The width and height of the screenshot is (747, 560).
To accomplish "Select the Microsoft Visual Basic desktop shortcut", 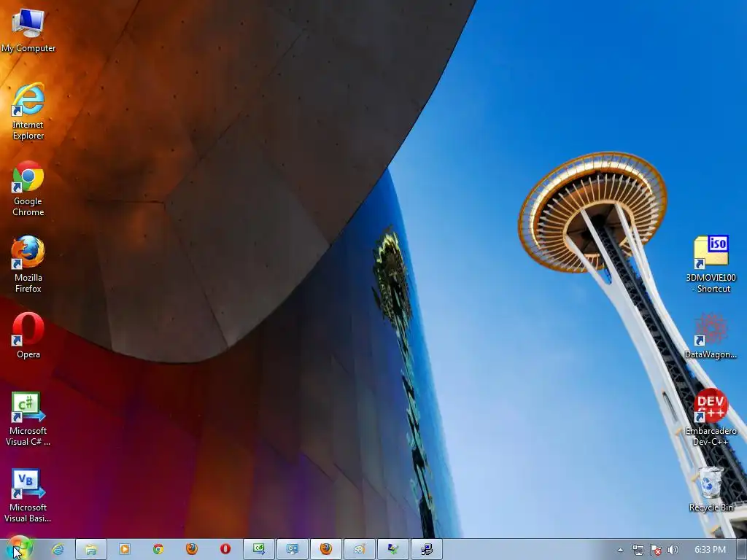I will tap(28, 495).
